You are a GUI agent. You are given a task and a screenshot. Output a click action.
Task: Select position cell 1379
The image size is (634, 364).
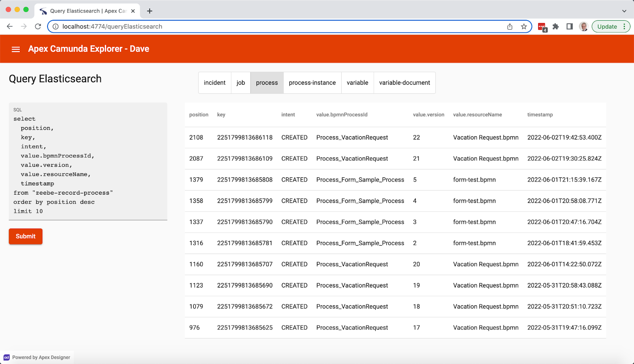(x=196, y=180)
